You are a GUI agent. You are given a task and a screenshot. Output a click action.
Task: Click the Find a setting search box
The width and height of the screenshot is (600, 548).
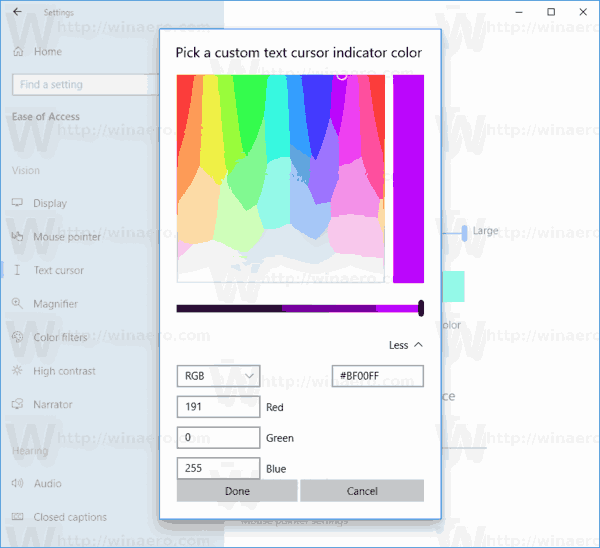tap(86, 84)
